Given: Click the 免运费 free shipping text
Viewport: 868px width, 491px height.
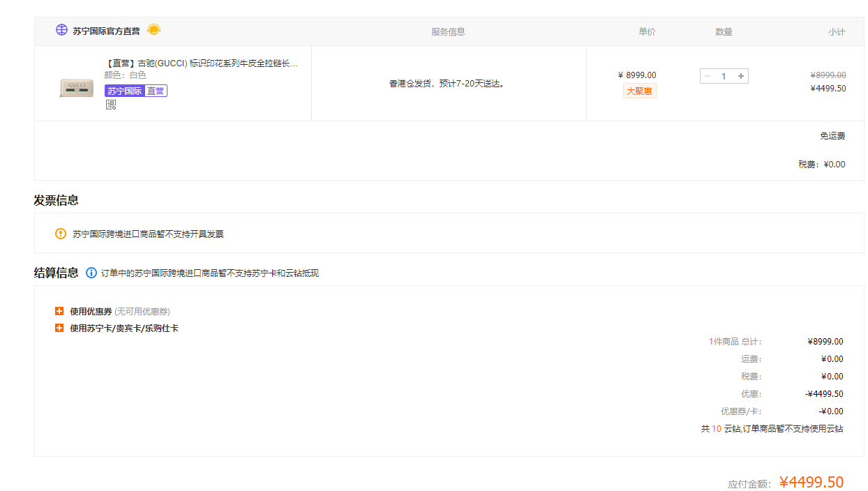Looking at the screenshot, I should pos(832,136).
